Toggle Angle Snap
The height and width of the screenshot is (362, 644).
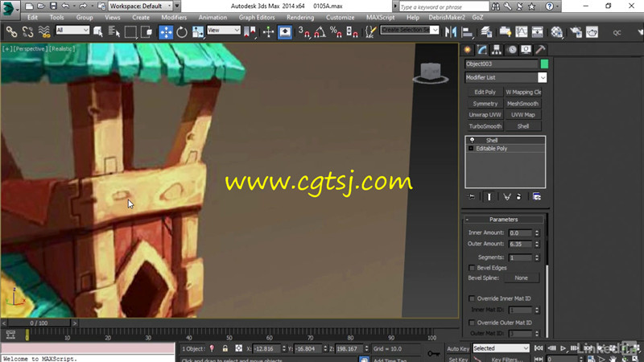pos(320,32)
